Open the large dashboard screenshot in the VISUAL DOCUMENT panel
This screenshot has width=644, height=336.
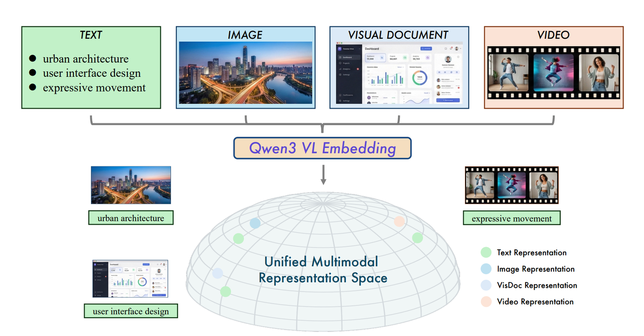click(x=400, y=74)
